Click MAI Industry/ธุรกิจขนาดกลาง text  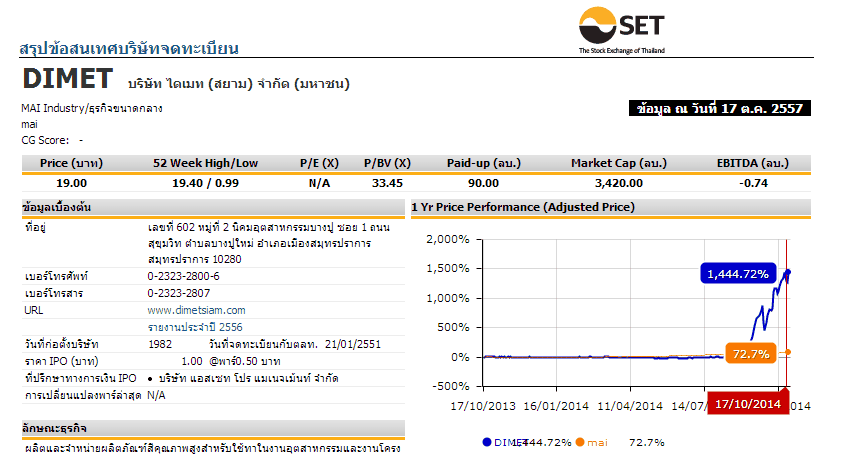pyautogui.click(x=92, y=108)
